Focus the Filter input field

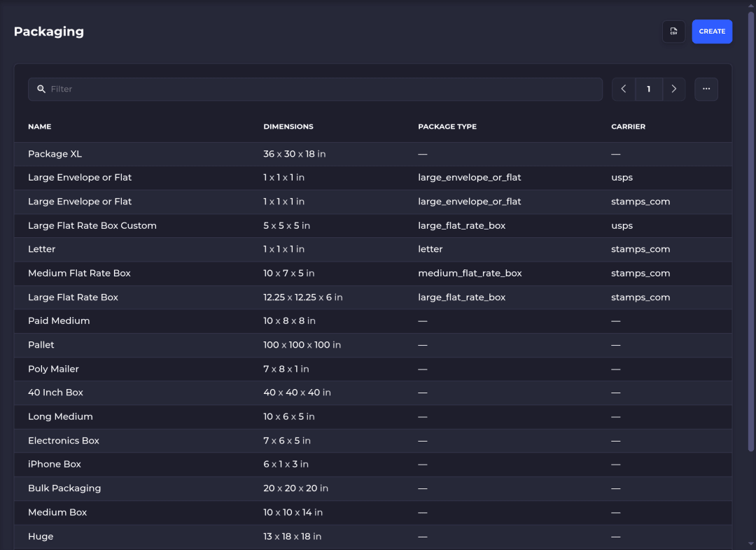pos(315,89)
